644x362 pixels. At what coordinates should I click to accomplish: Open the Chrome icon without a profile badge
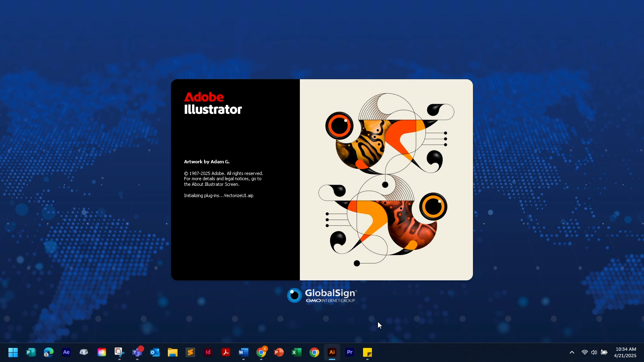click(x=314, y=352)
